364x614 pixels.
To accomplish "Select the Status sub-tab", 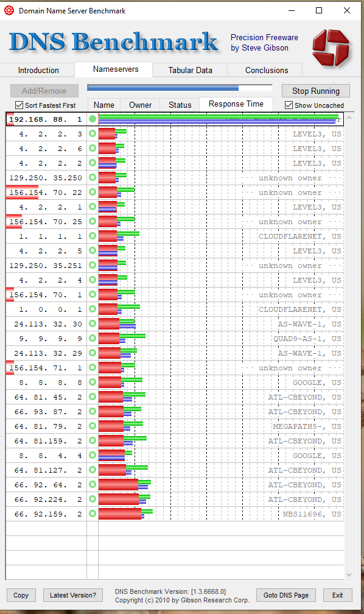I will pyautogui.click(x=180, y=105).
